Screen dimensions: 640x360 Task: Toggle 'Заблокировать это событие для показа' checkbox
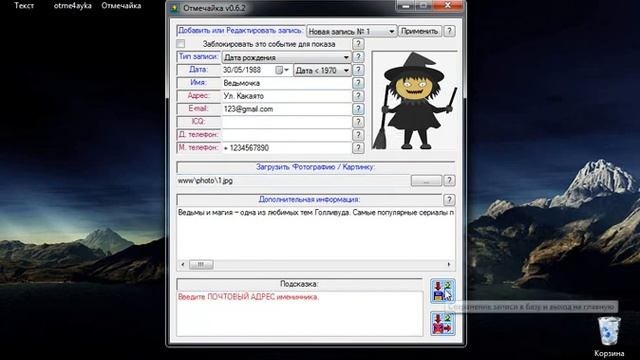pyautogui.click(x=181, y=44)
